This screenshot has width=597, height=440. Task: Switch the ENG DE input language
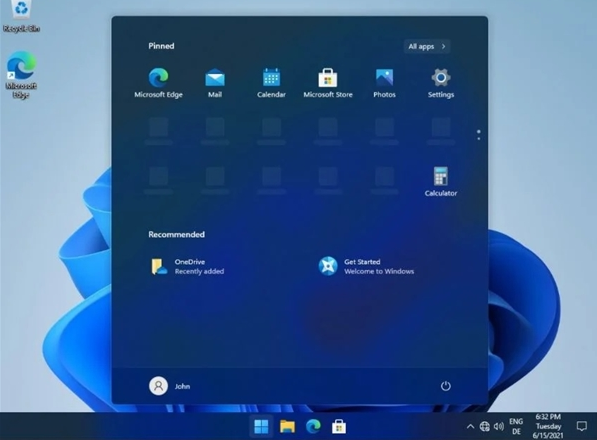coord(516,426)
